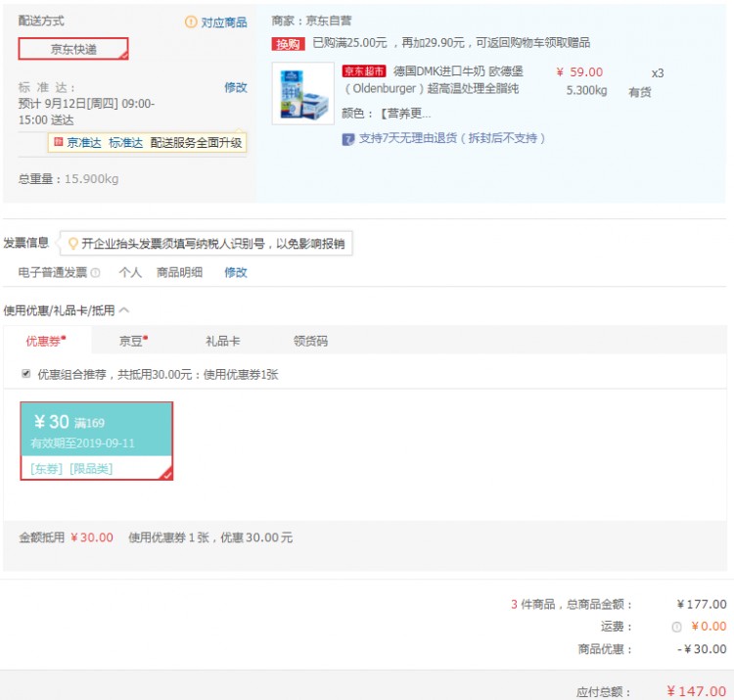Click the lightbulb icon in invoice tip
Image resolution: width=734 pixels, height=700 pixels.
[x=72, y=244]
